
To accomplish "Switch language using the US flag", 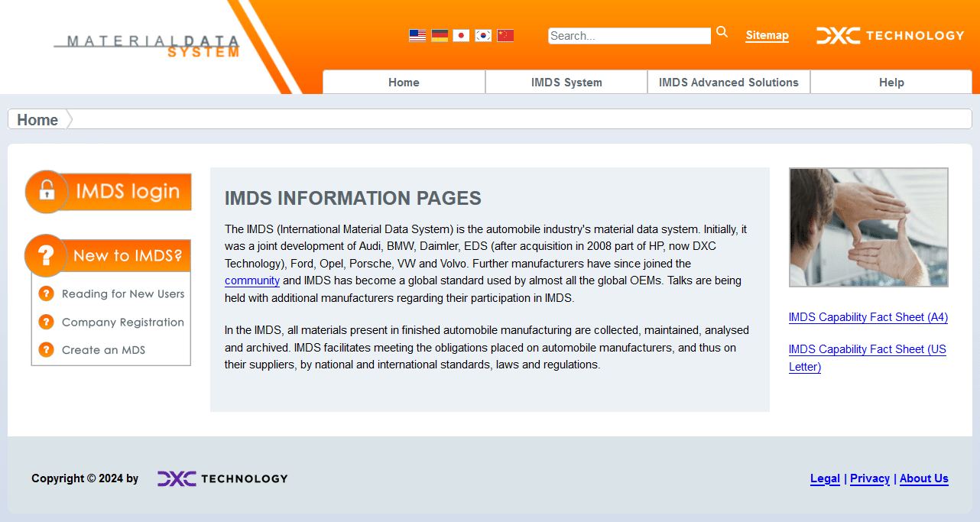I will point(417,35).
